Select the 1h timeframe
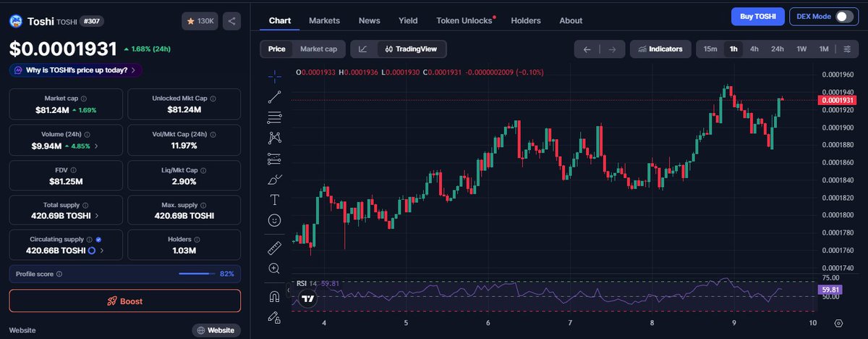The width and height of the screenshot is (868, 339). click(733, 49)
